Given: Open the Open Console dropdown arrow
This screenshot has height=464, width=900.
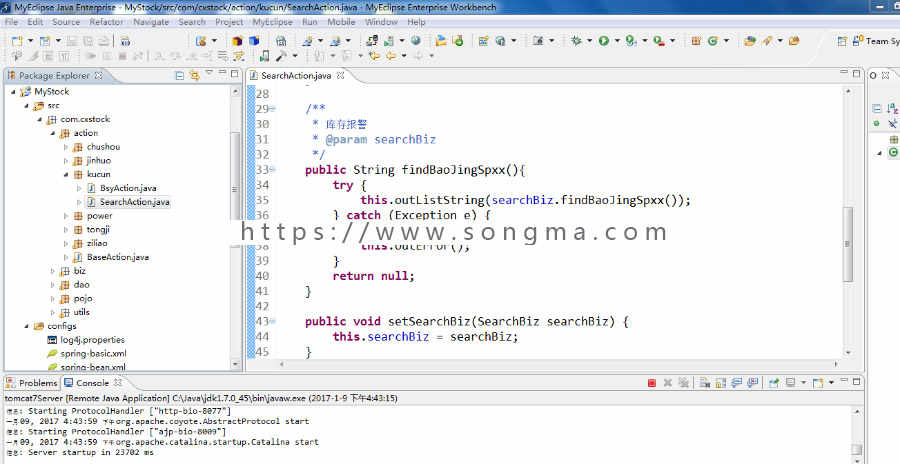Looking at the screenshot, I should coord(831,382).
